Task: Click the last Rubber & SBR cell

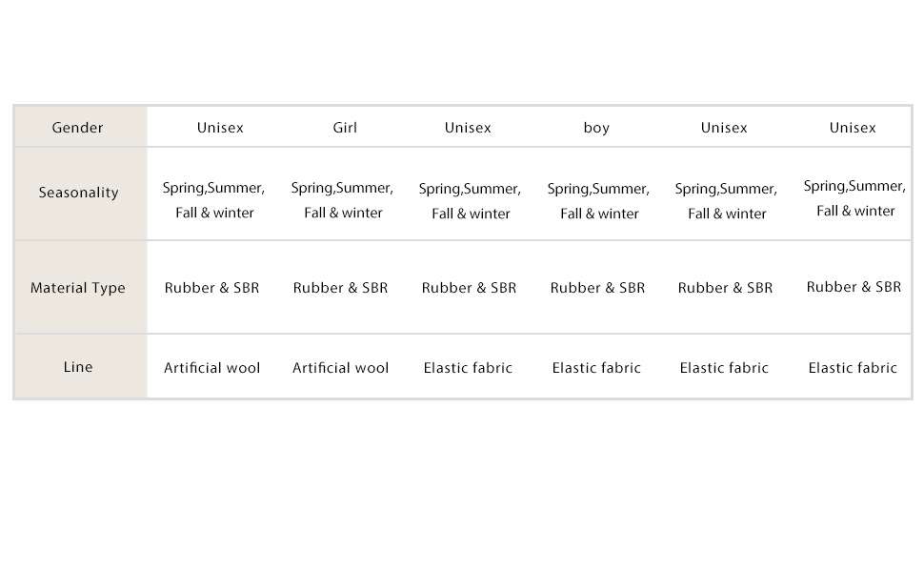Action: click(x=854, y=287)
